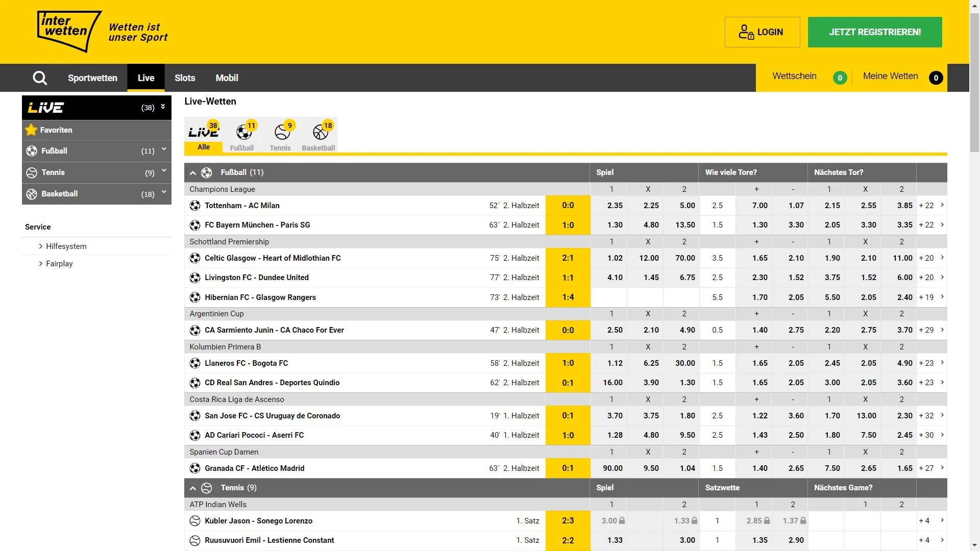
Task: Click ball icon beside Celtic Glasgow match
Action: click(x=195, y=258)
